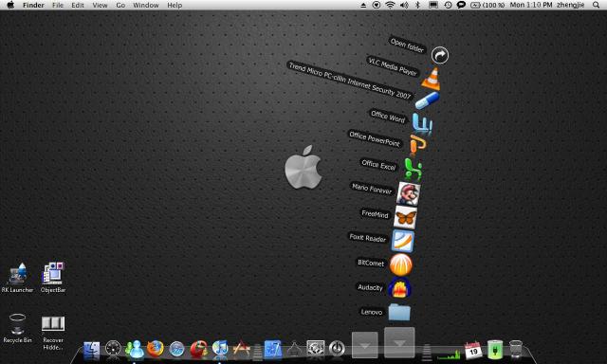Viewport: 607px width, 364px height.
Task: Open the Finder menu
Action: coord(33,5)
